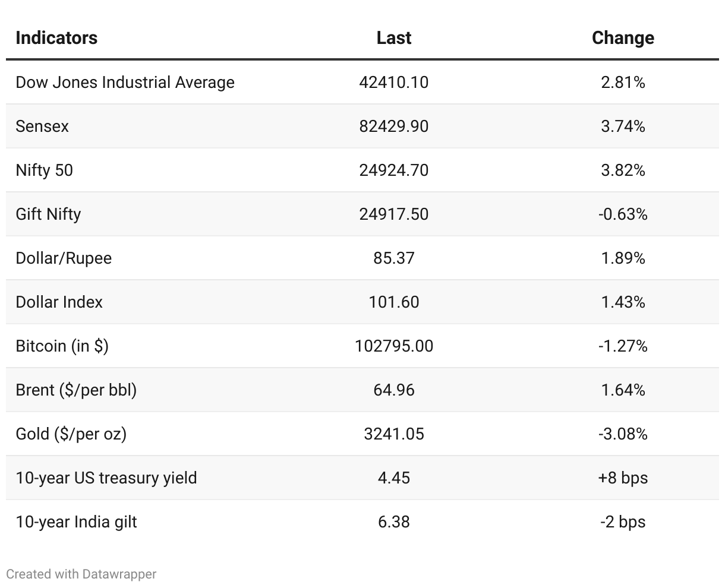725x588 pixels.
Task: Click the Change column header
Action: tap(623, 38)
